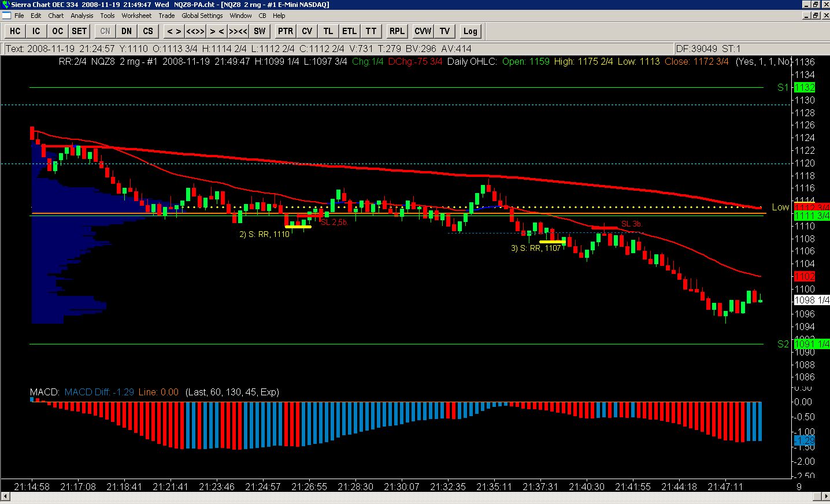Viewport: 830px width, 504px height.
Task: Open the Window menu
Action: pos(240,16)
